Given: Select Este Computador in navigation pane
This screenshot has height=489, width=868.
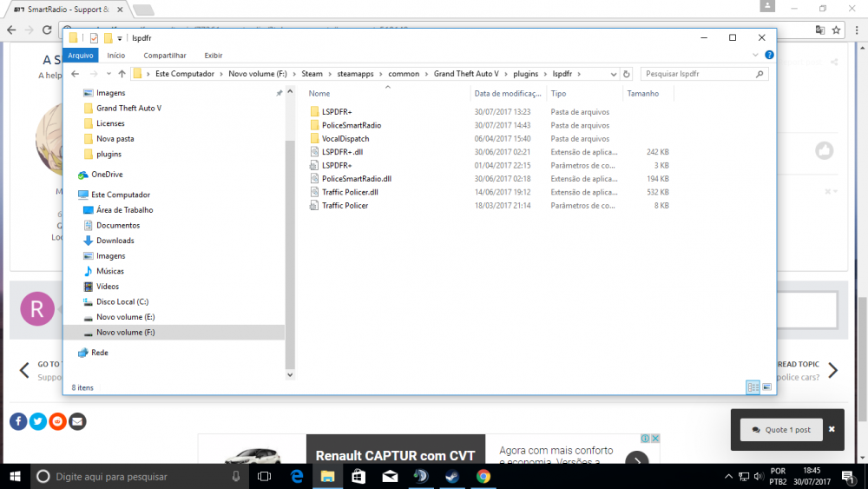Looking at the screenshot, I should [x=121, y=195].
